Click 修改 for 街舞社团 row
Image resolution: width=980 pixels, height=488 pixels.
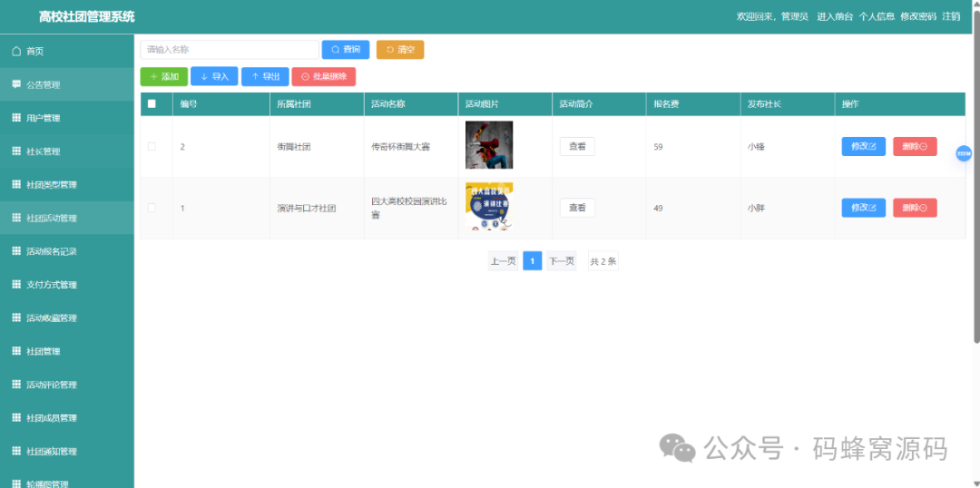point(863,146)
